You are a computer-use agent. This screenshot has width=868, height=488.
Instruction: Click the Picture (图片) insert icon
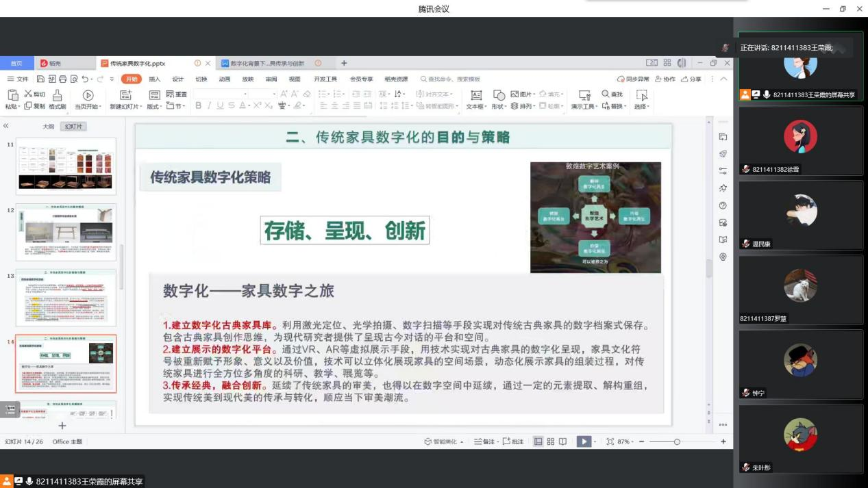coord(516,94)
